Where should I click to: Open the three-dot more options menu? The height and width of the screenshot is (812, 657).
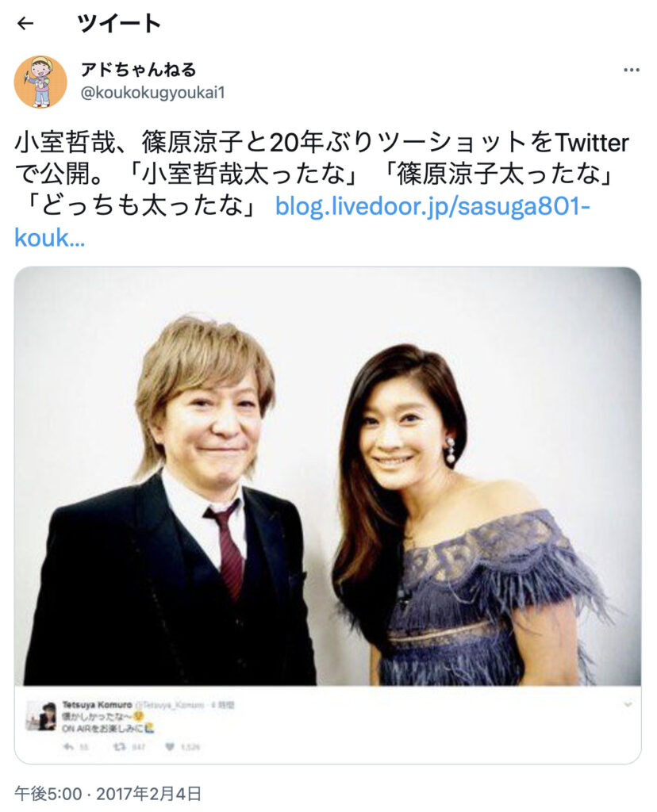pos(631,70)
